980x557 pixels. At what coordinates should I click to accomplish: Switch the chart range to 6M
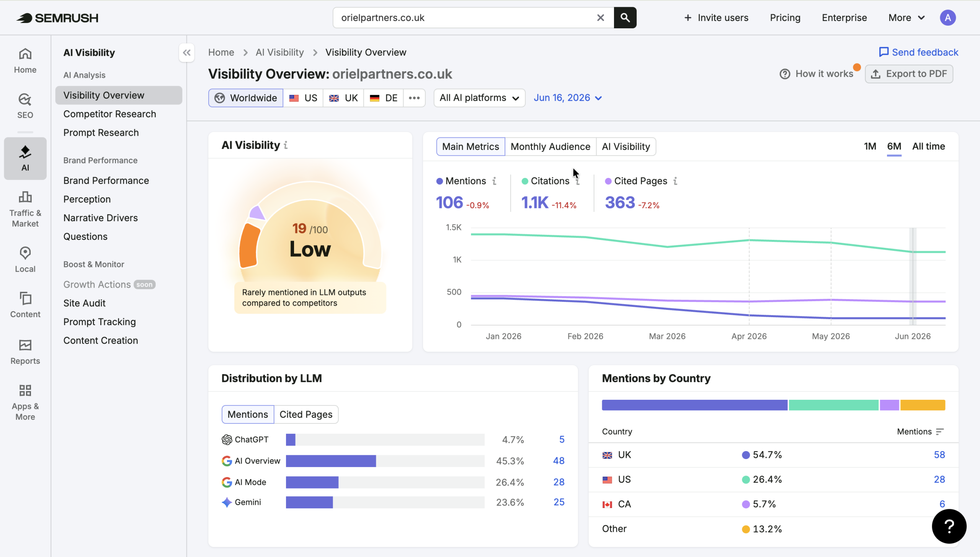[894, 146]
